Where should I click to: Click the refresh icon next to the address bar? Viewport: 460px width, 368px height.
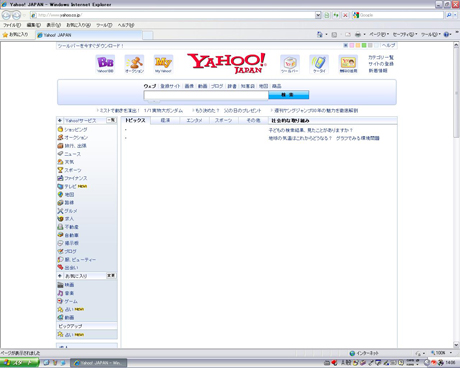(336, 15)
